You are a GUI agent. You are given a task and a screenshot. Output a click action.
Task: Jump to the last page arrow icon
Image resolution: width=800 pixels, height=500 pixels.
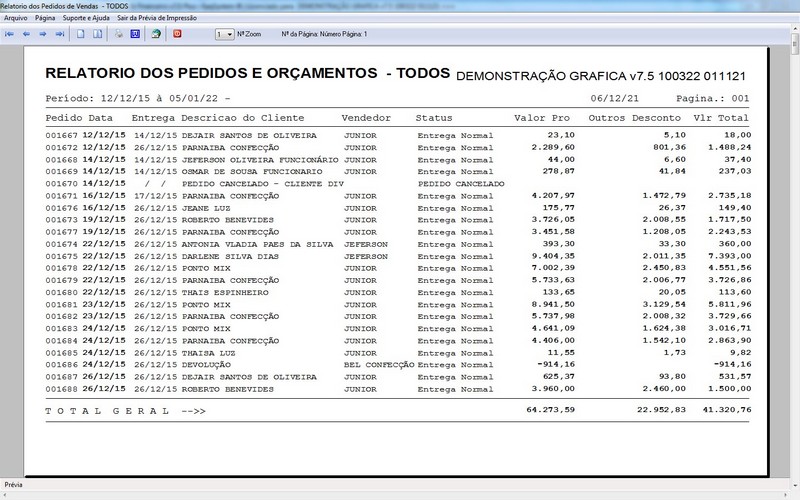point(60,34)
